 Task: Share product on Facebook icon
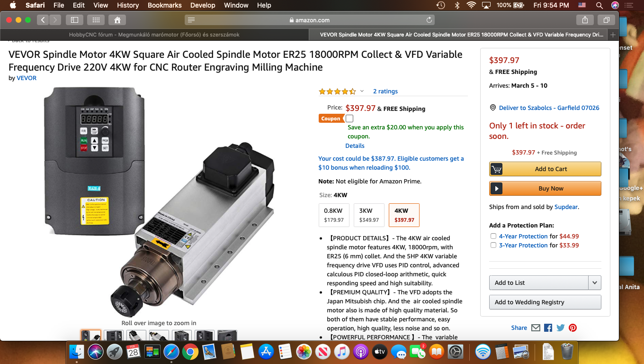[x=548, y=328]
